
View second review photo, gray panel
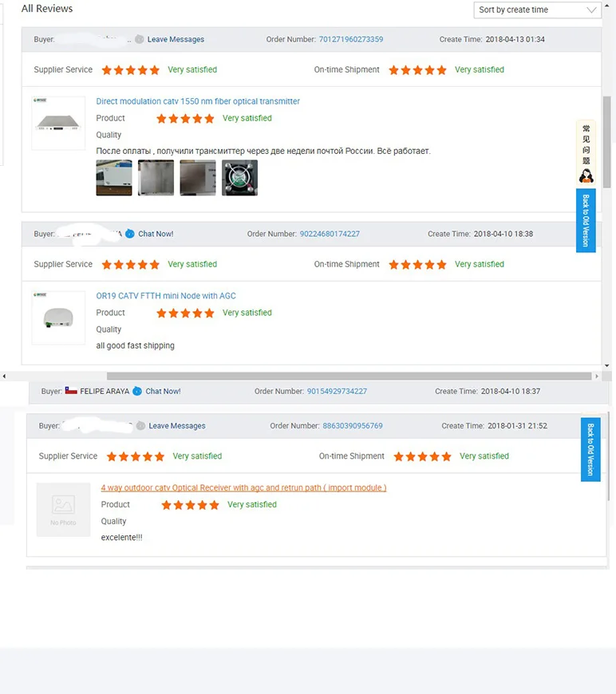point(156,177)
